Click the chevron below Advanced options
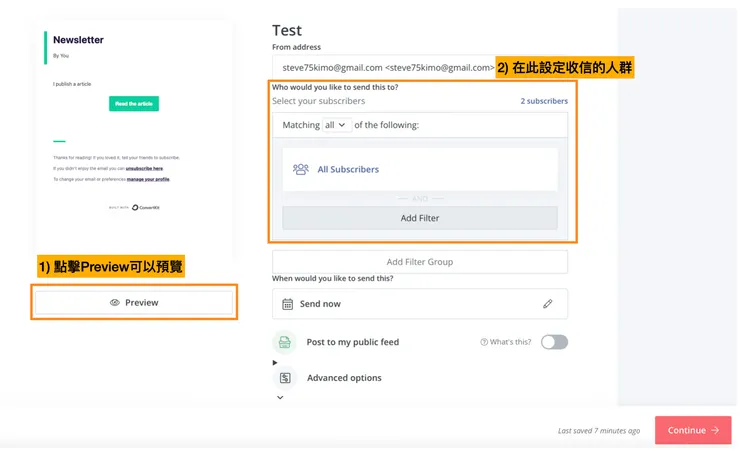The width and height of the screenshot is (740, 451). (280, 397)
